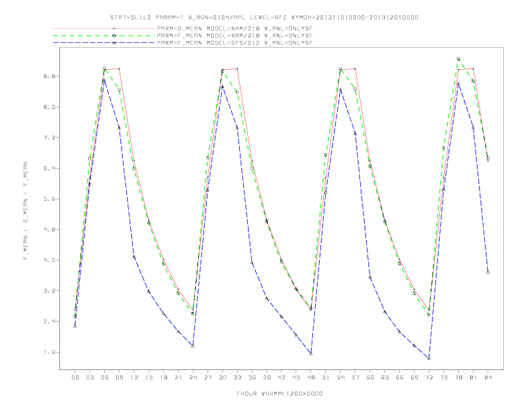532x411 pixels.
Task: Click the x-axis tick label 66
Action: tap(400, 377)
